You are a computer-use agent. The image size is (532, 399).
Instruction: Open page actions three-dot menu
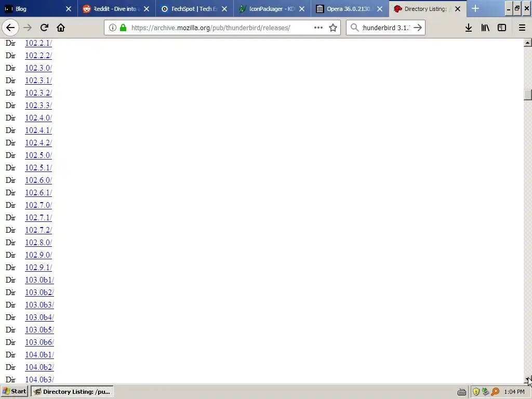[x=318, y=28]
